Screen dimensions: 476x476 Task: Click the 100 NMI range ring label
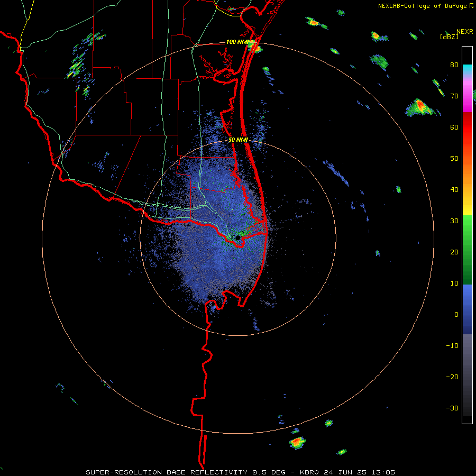[x=237, y=42]
